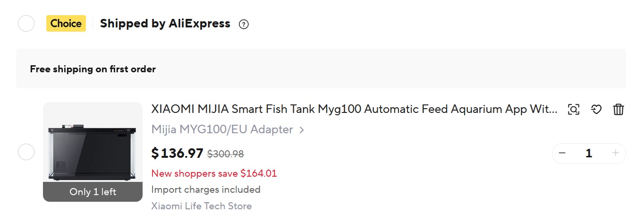Decrease quantity with the minus button
This screenshot has width=644, height=223.
coord(562,153)
